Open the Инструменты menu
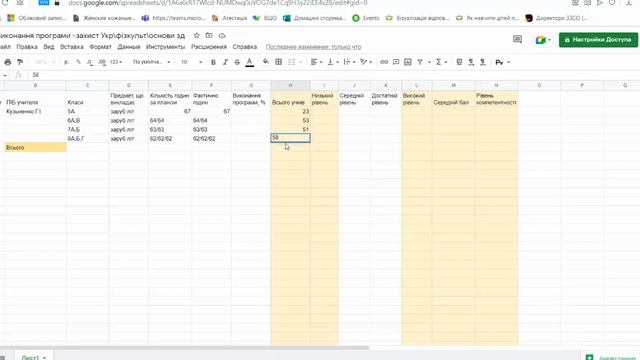Image resolution: width=640 pixels, height=360 pixels. (165, 47)
